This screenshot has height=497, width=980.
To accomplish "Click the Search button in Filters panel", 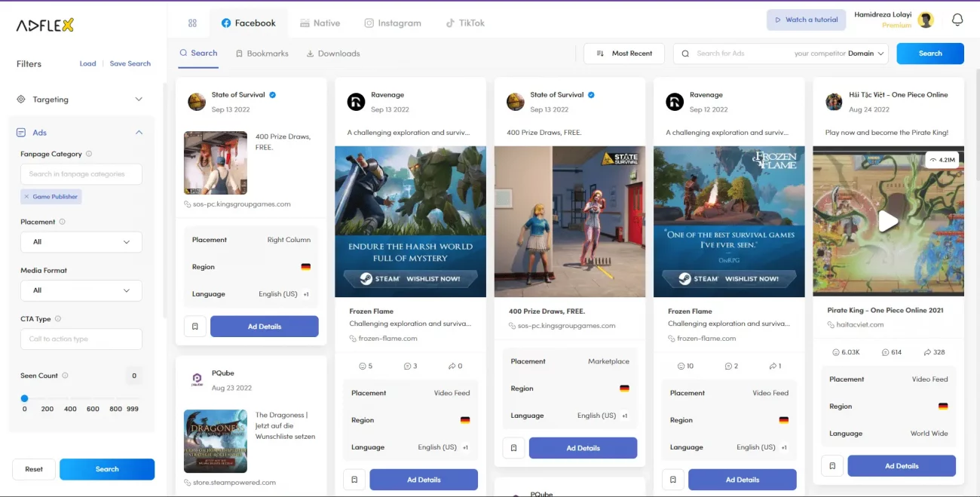I will pyautogui.click(x=107, y=469).
